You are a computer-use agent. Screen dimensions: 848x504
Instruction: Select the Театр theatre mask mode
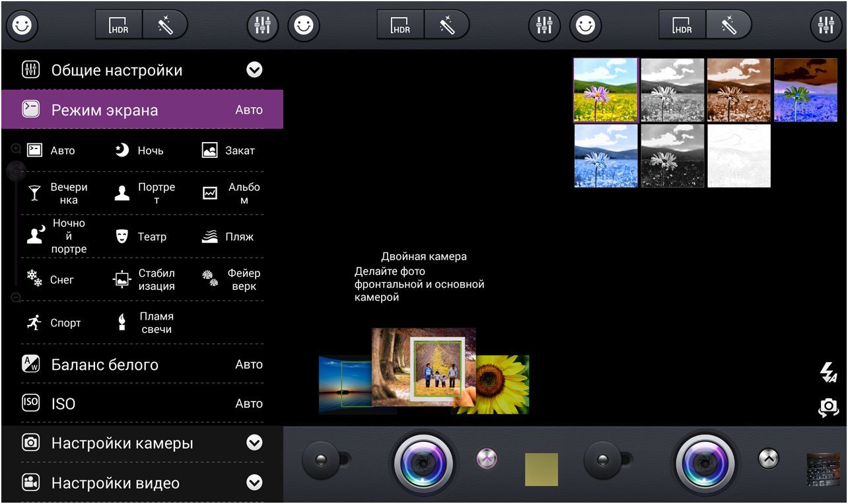tap(141, 236)
